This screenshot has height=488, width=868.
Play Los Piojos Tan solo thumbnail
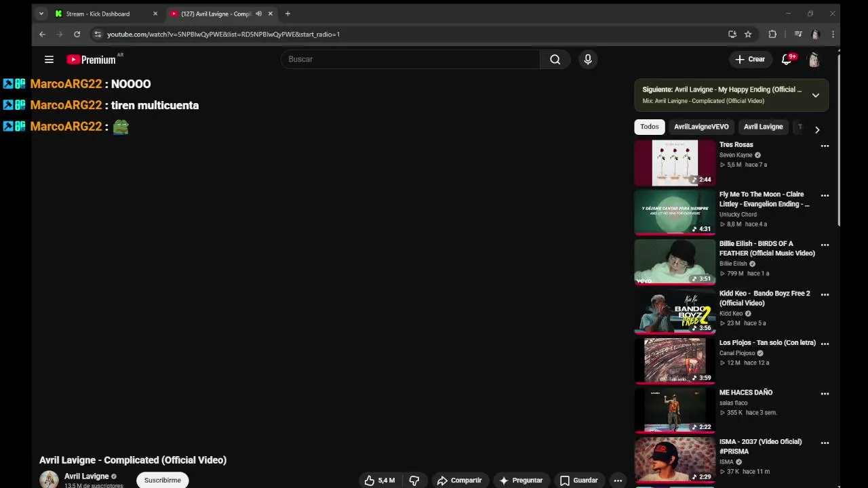click(675, 361)
